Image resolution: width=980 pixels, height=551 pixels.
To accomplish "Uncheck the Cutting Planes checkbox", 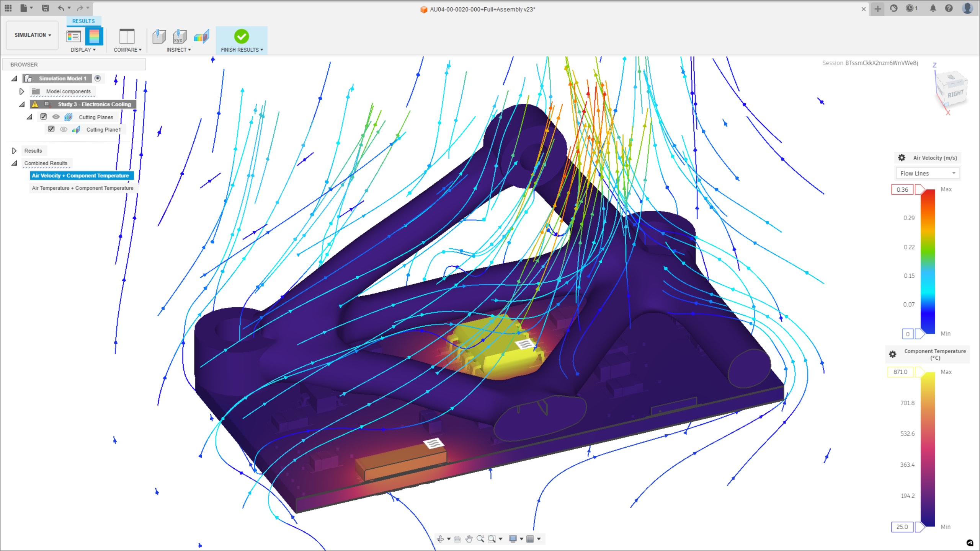I will 44,117.
